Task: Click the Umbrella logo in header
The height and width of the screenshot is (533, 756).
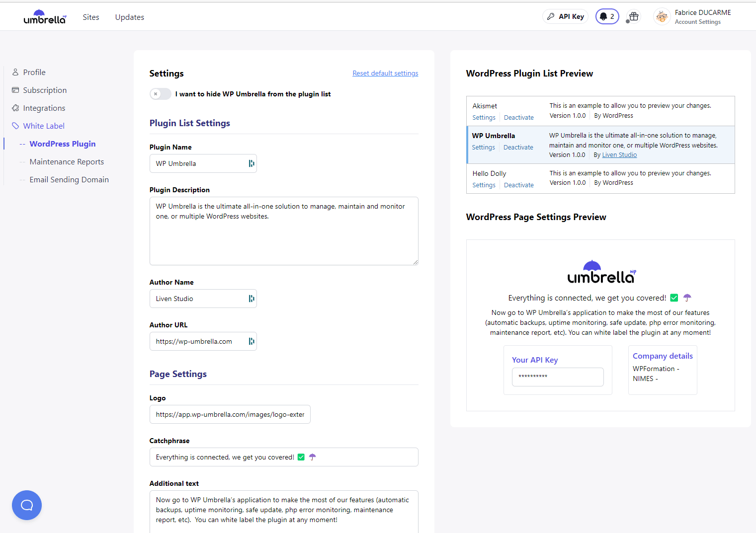Action: click(45, 17)
